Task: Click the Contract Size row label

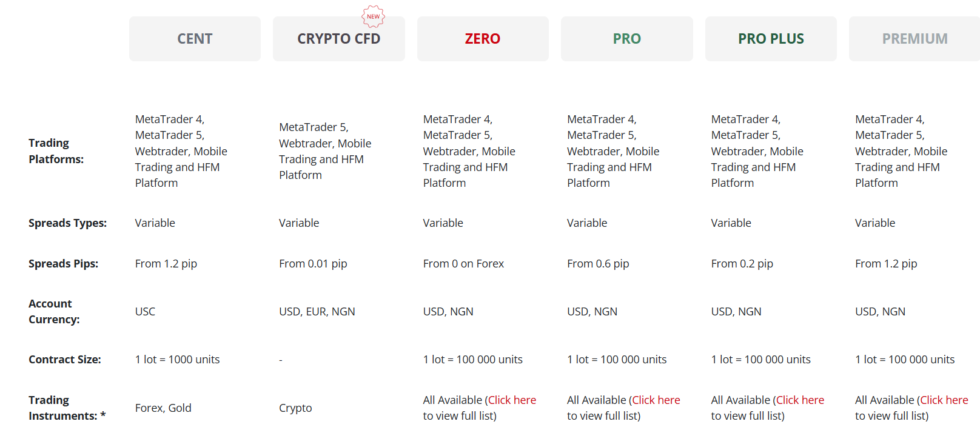Action: (65, 360)
